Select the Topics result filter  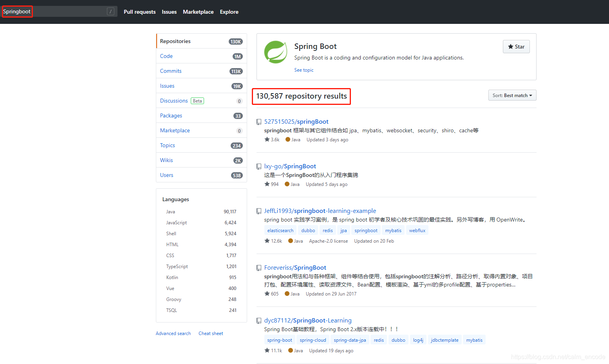(x=202, y=145)
